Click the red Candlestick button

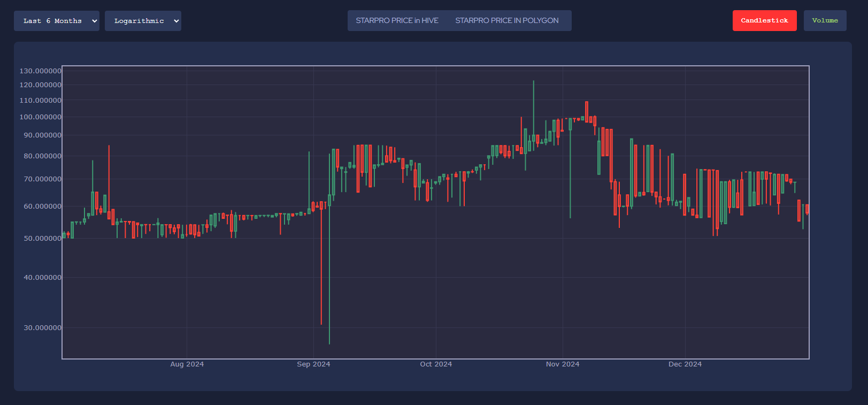pyautogui.click(x=764, y=20)
